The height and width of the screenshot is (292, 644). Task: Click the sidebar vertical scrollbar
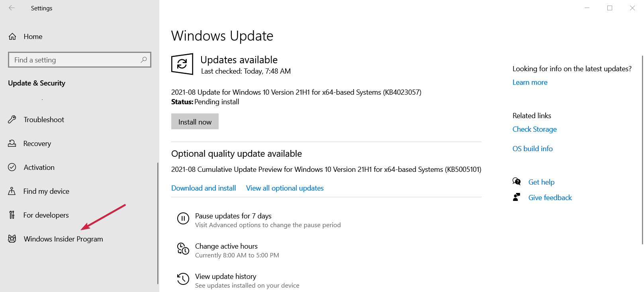point(158,223)
